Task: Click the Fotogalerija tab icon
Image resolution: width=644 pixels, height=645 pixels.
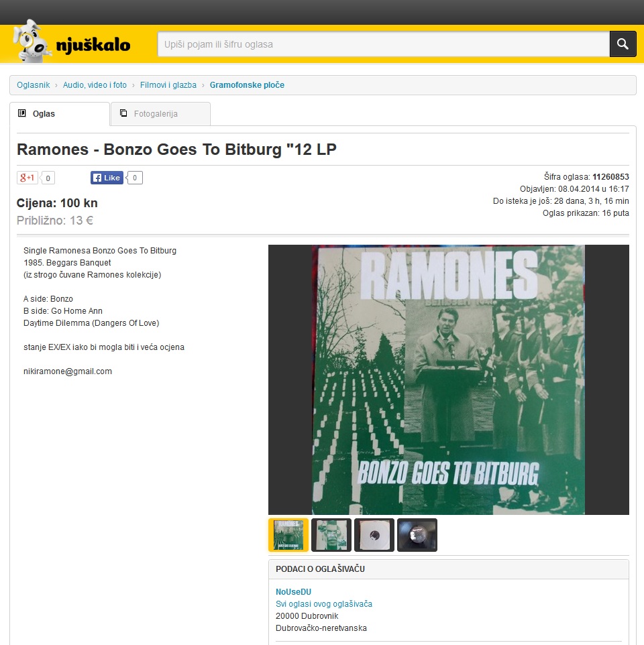Action: pos(123,113)
